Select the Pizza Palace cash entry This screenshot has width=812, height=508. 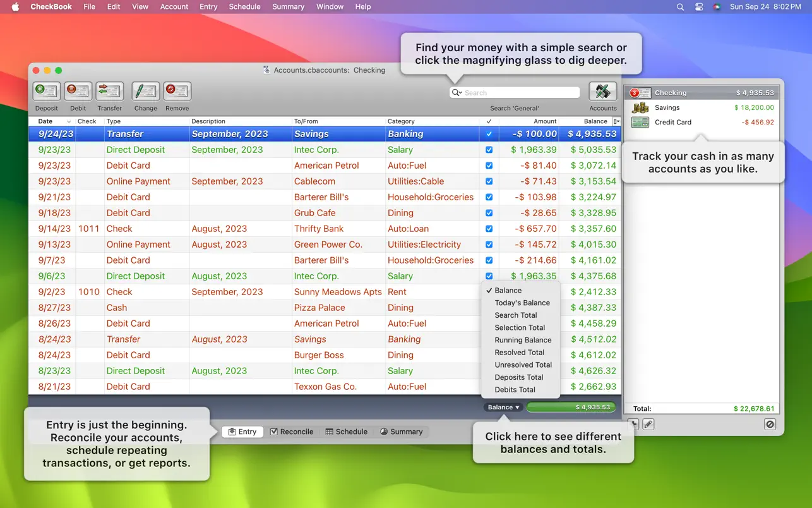pos(325,308)
